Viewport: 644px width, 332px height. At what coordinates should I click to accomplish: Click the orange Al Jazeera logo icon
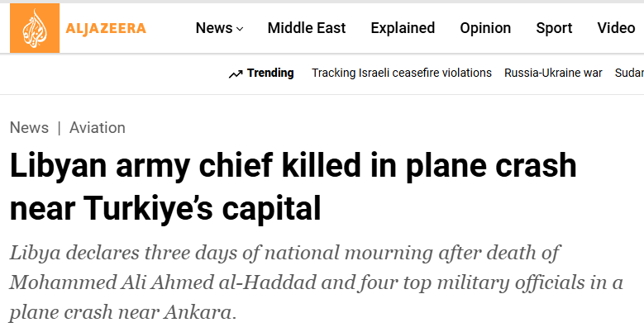34,28
